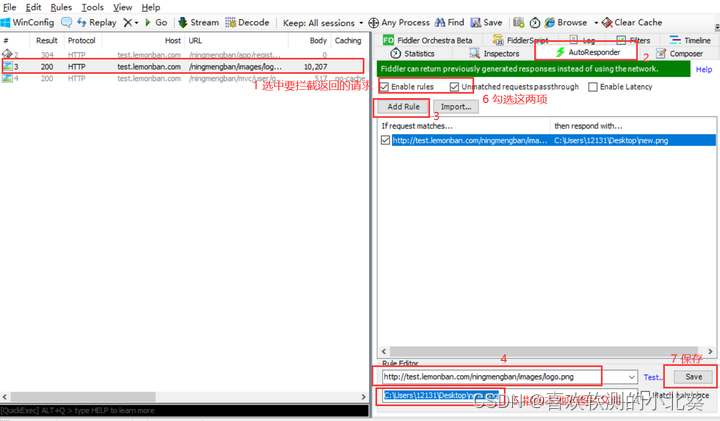Open the Edit menu

coord(33,7)
